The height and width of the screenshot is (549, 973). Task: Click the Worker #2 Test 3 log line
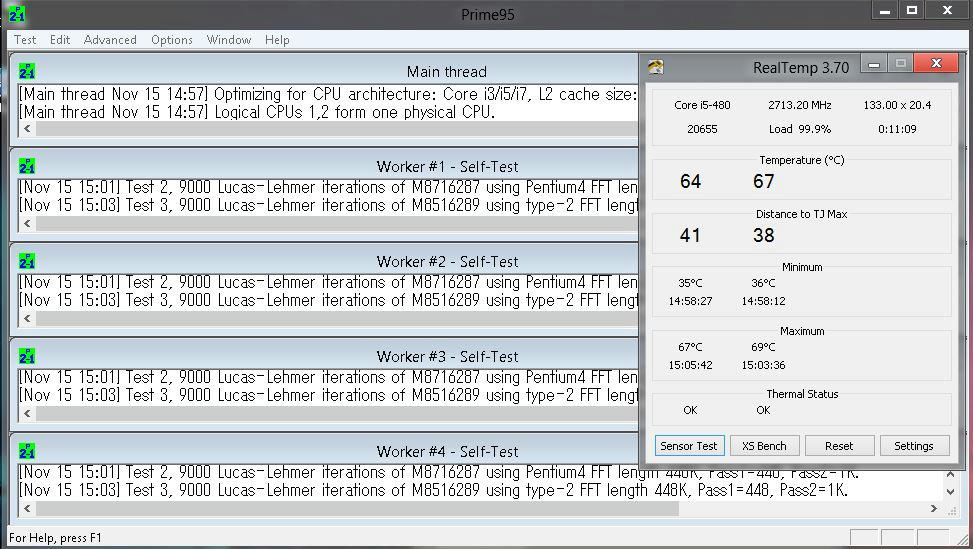pos(328,300)
